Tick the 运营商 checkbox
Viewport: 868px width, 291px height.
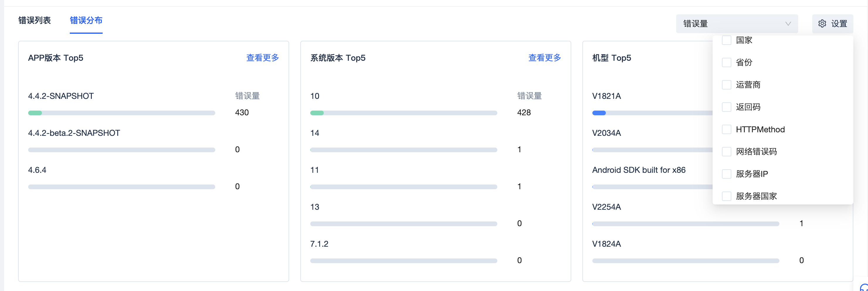(726, 85)
